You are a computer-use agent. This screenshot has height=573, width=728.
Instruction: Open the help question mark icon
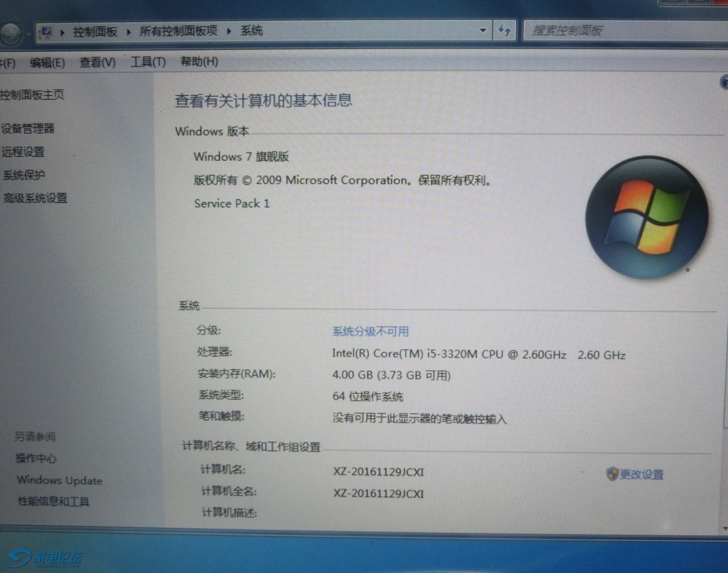point(724,82)
